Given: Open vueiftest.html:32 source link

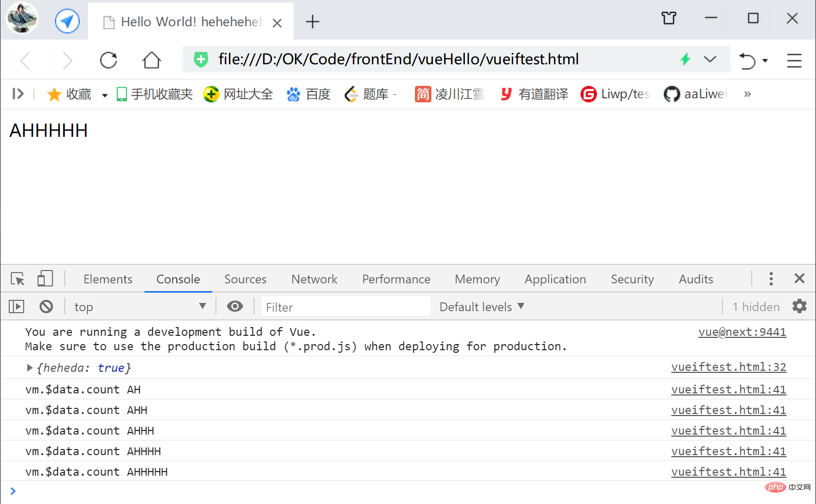Looking at the screenshot, I should [x=729, y=367].
